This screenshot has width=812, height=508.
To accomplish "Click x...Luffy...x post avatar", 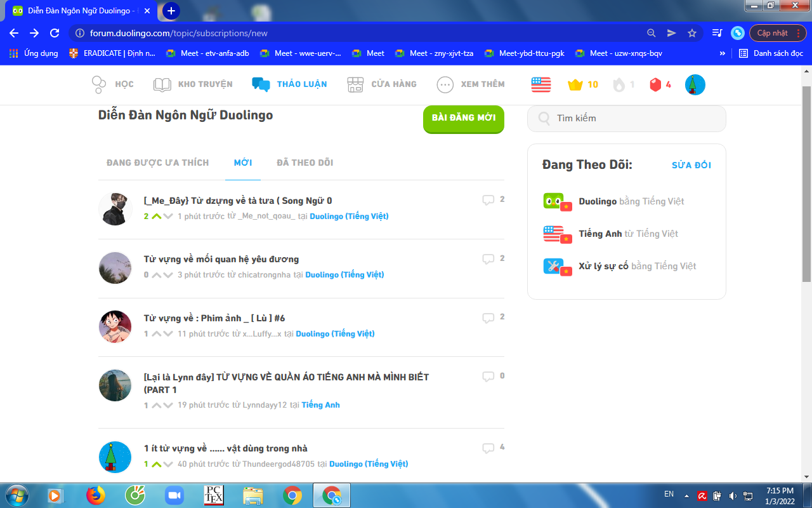I will [x=115, y=326].
